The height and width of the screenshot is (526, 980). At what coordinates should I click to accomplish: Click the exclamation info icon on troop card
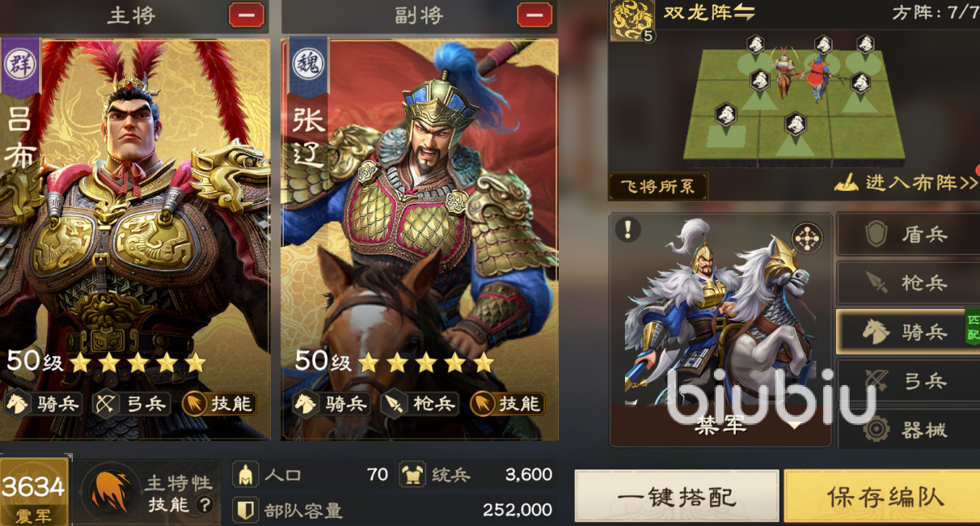(x=627, y=229)
